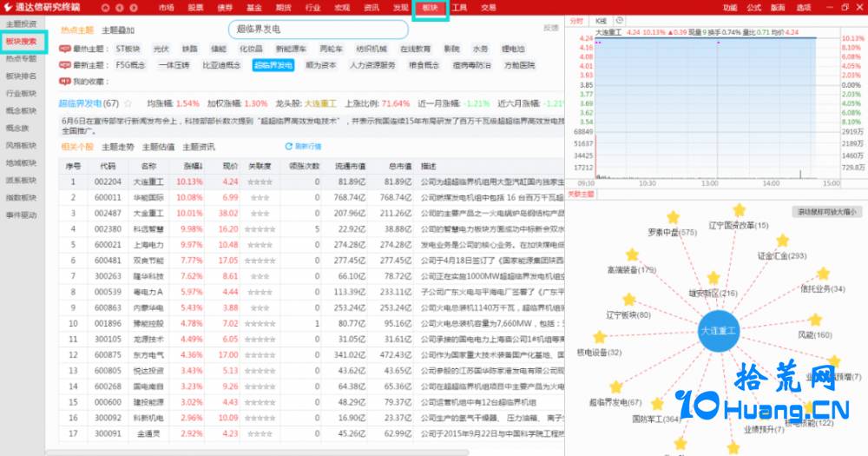Click the 反馈 link in the theme panel
This screenshot has width=868, height=456.
551,28
